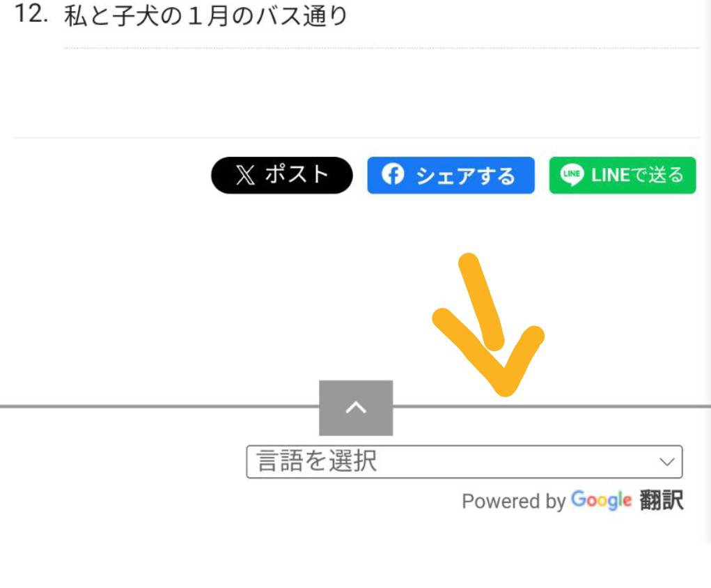Open track 私と子犬の１月のバス通り

pos(205,17)
